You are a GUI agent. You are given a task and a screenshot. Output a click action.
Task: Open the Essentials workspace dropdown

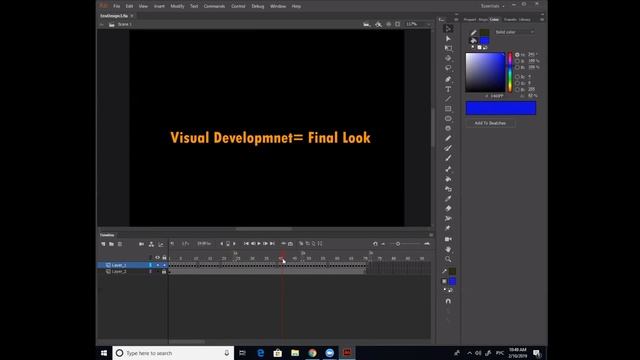[492, 6]
